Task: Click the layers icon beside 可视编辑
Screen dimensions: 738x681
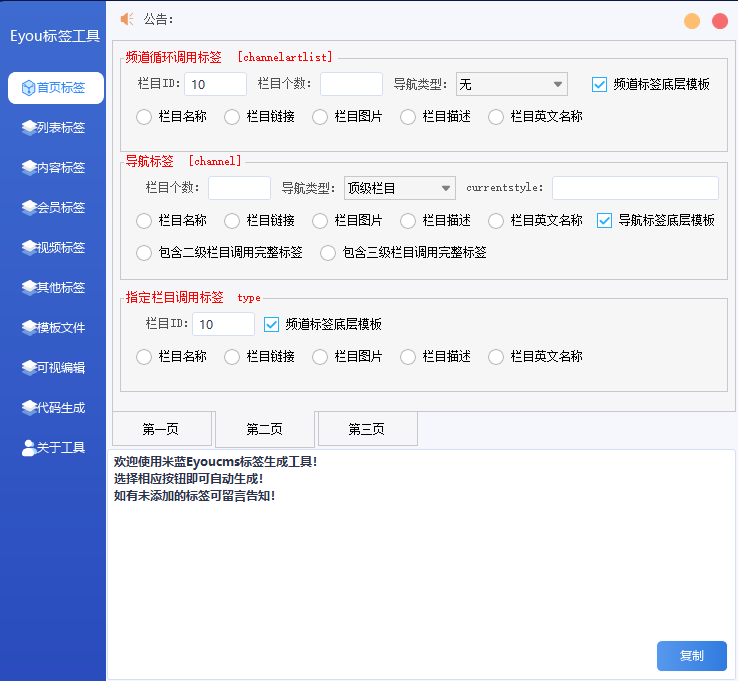Action: [x=29, y=368]
